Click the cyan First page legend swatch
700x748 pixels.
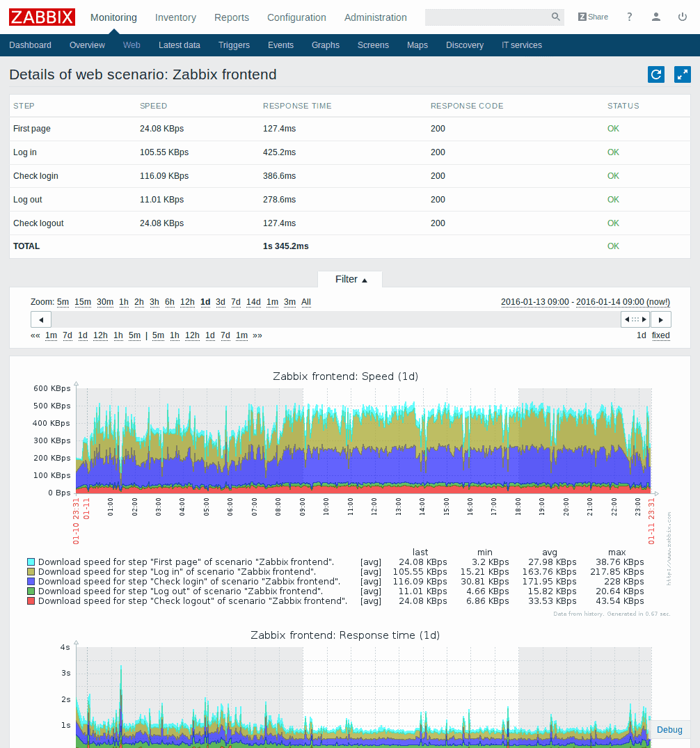31,562
